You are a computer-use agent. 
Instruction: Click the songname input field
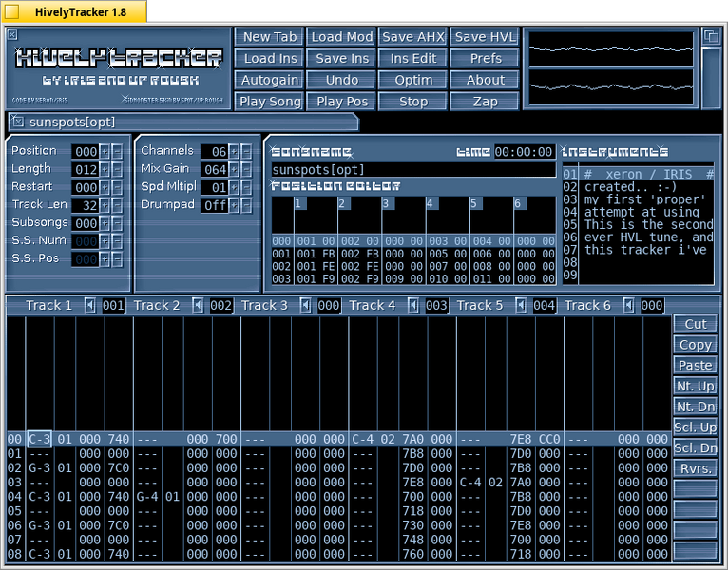pyautogui.click(x=413, y=170)
